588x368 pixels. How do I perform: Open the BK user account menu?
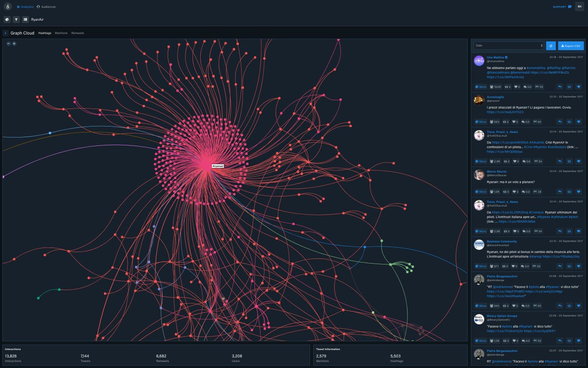579,7
